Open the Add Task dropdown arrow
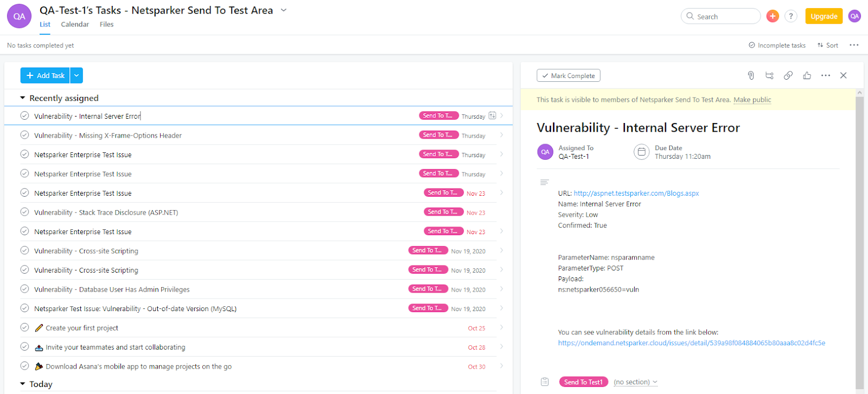Image resolution: width=868 pixels, height=394 pixels. pyautogui.click(x=77, y=76)
